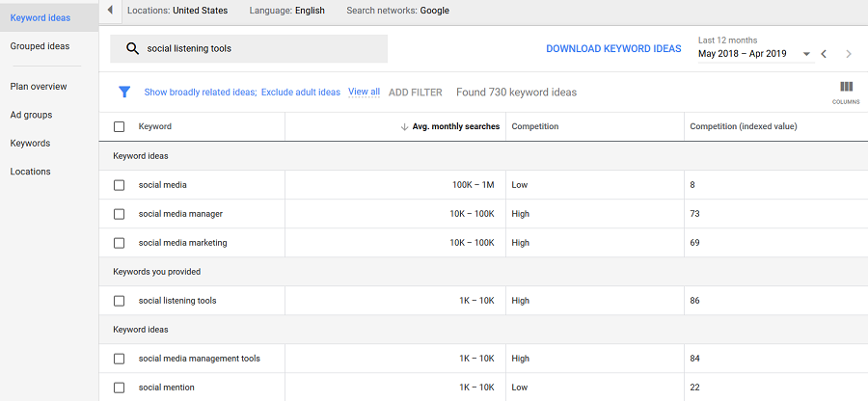Viewport: 868px width, 401px height.
Task: Click indexed competition value 69
Action: coord(694,243)
